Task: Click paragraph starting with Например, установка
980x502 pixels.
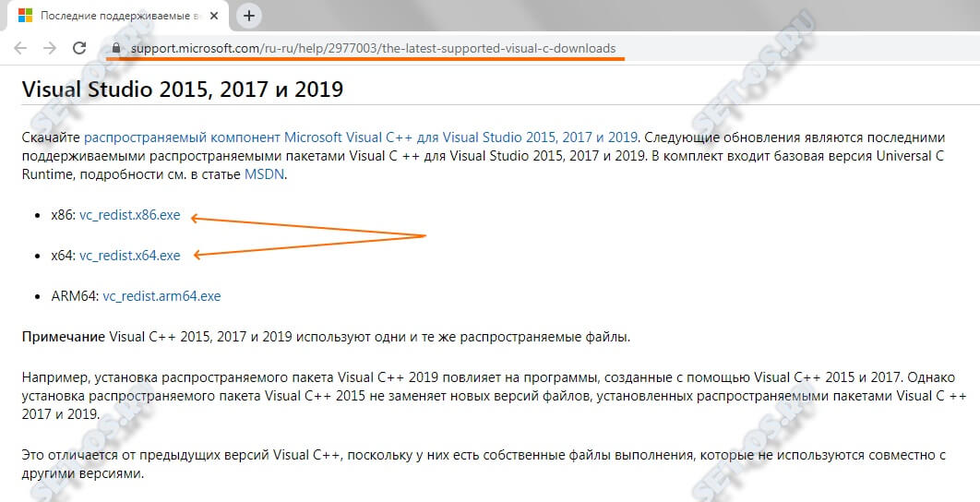Action: point(494,396)
